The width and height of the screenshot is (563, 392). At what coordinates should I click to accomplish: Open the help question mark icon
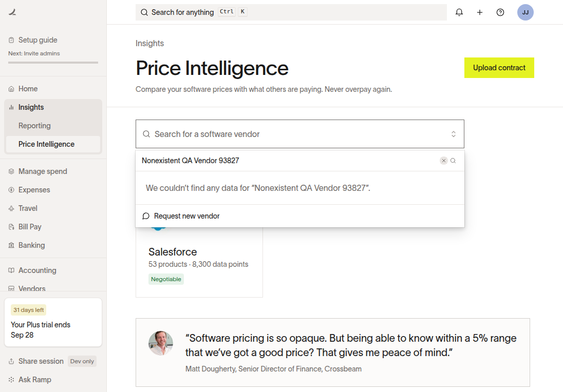(500, 12)
